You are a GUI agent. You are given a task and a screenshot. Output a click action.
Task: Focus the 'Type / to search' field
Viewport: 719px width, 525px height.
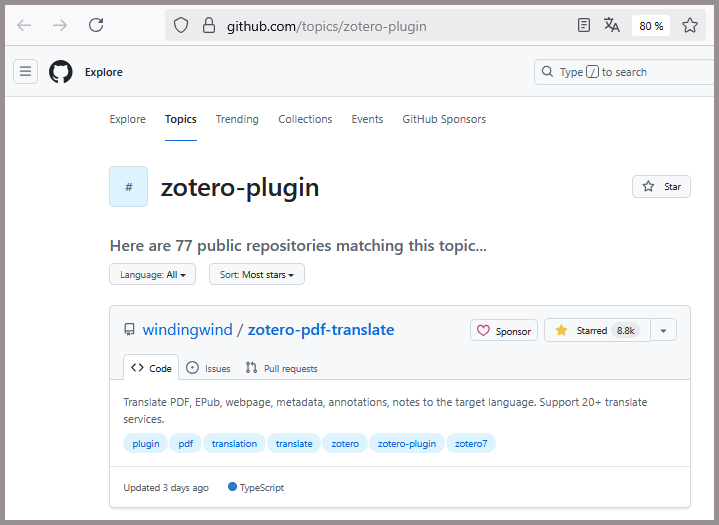(x=625, y=72)
